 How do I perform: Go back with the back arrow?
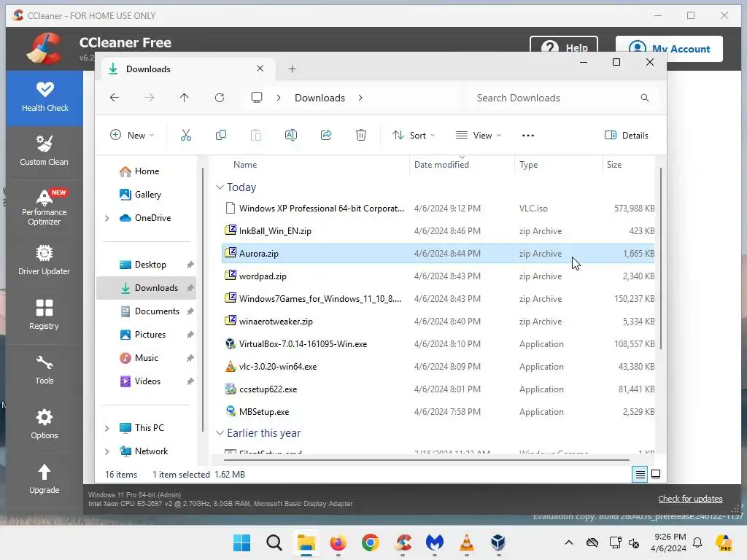tap(115, 98)
